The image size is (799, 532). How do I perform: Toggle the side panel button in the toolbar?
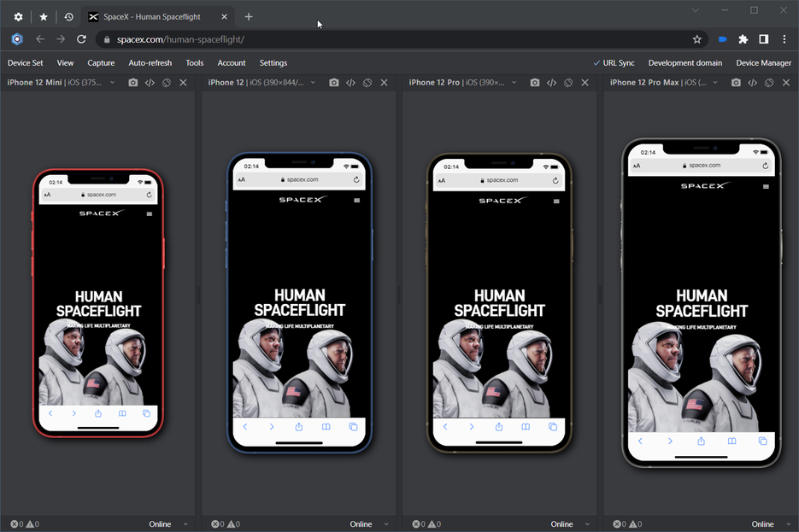point(763,39)
